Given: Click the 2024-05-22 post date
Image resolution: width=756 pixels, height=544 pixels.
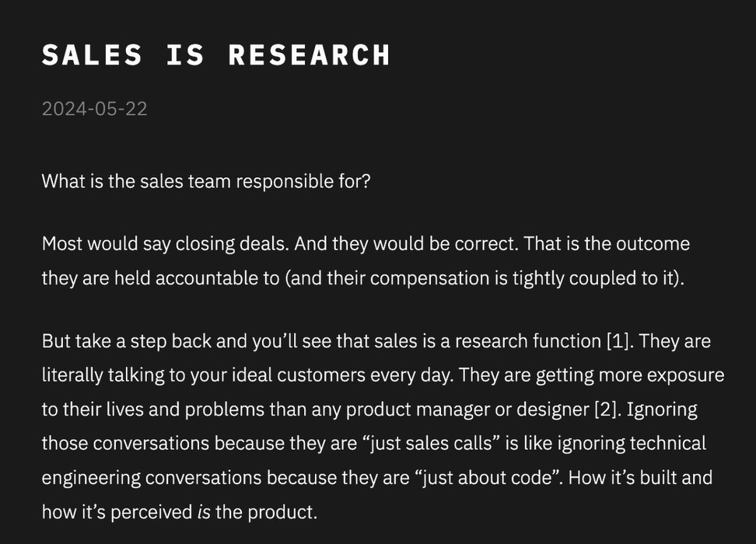Looking at the screenshot, I should click(x=95, y=109).
